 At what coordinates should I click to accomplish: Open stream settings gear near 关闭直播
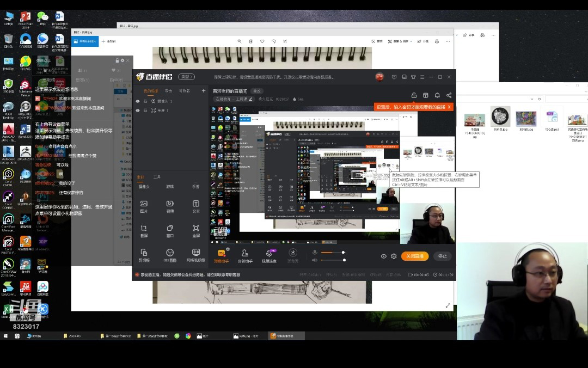pyautogui.click(x=394, y=256)
